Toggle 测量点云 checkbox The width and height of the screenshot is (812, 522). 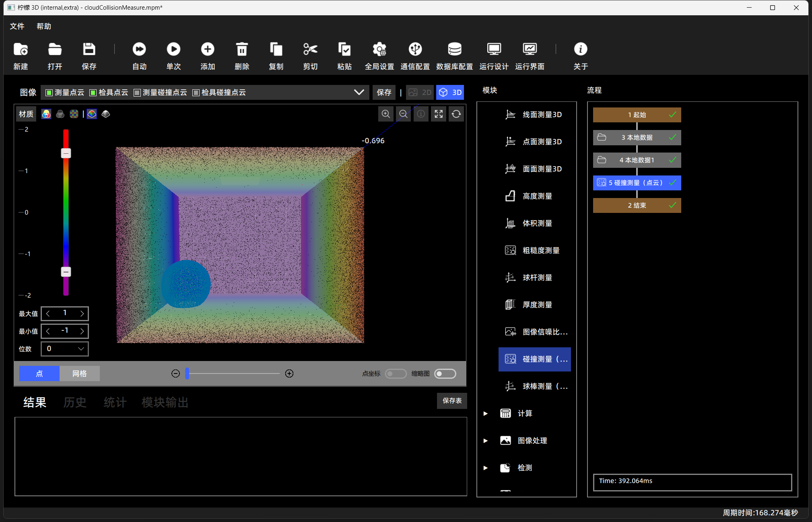[49, 93]
